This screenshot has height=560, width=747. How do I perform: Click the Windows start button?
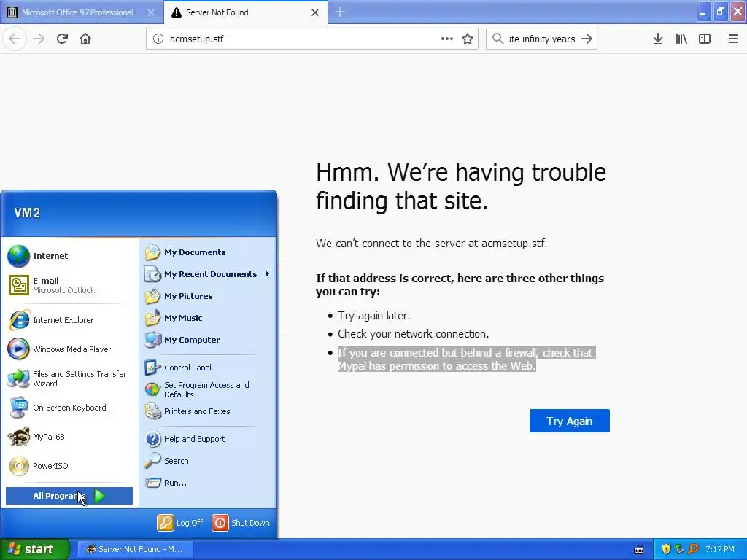[x=34, y=549]
